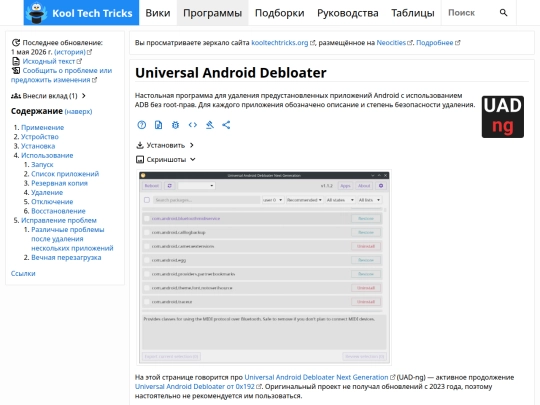Click the UAD ng application logo
Viewport: 540px width, 405px height.
click(x=502, y=117)
